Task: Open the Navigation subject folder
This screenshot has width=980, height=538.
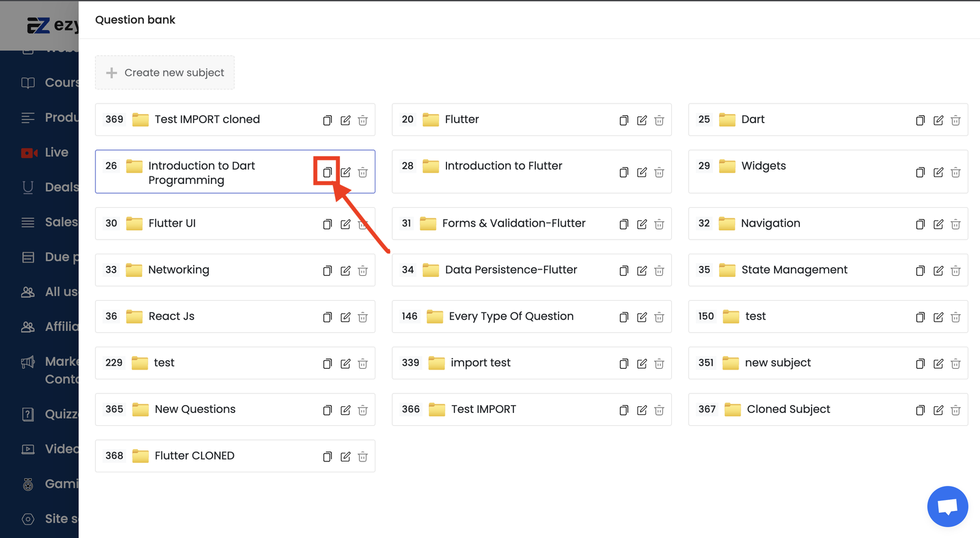Action: pos(770,224)
